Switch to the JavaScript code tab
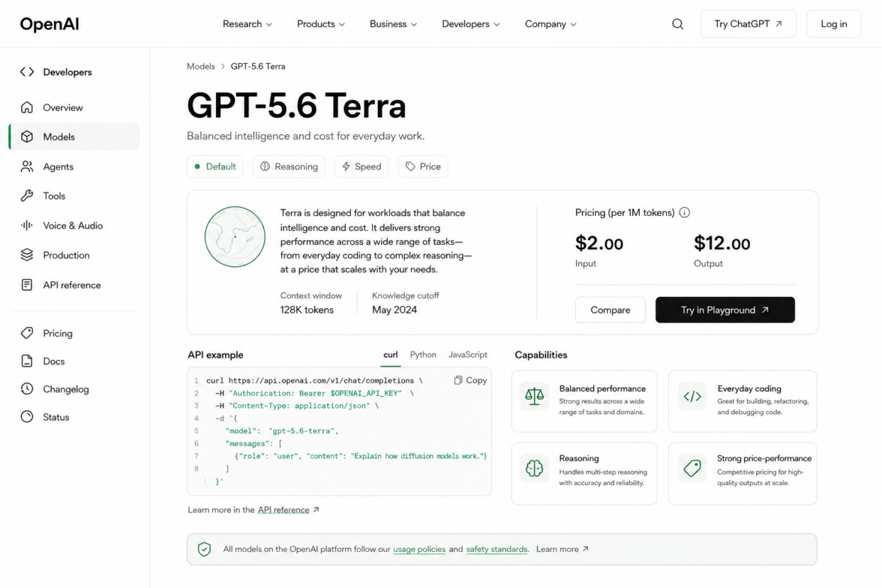 pyautogui.click(x=468, y=355)
